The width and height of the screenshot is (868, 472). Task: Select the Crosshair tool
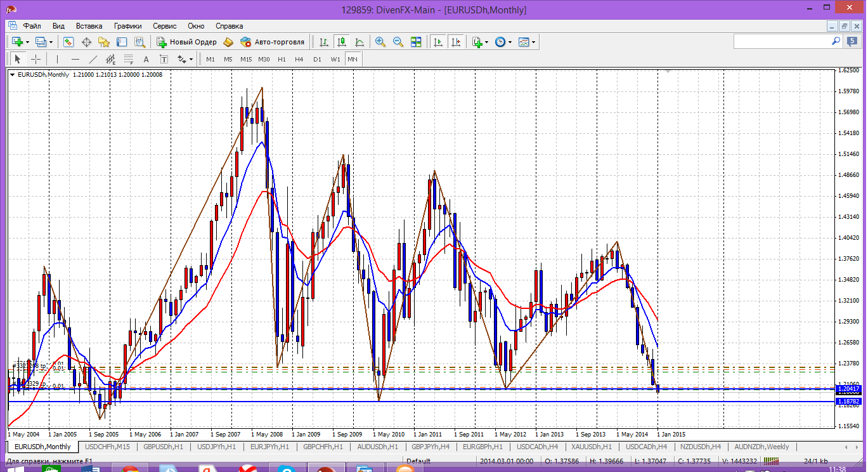pyautogui.click(x=36, y=59)
